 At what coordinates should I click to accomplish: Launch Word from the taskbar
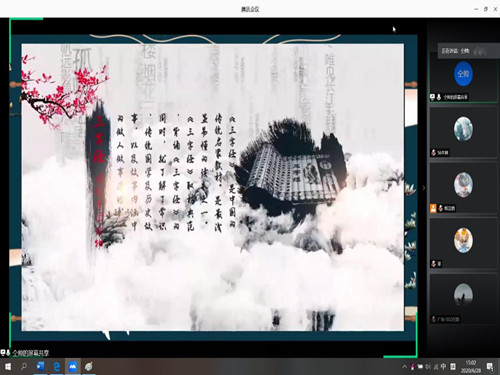[41, 367]
